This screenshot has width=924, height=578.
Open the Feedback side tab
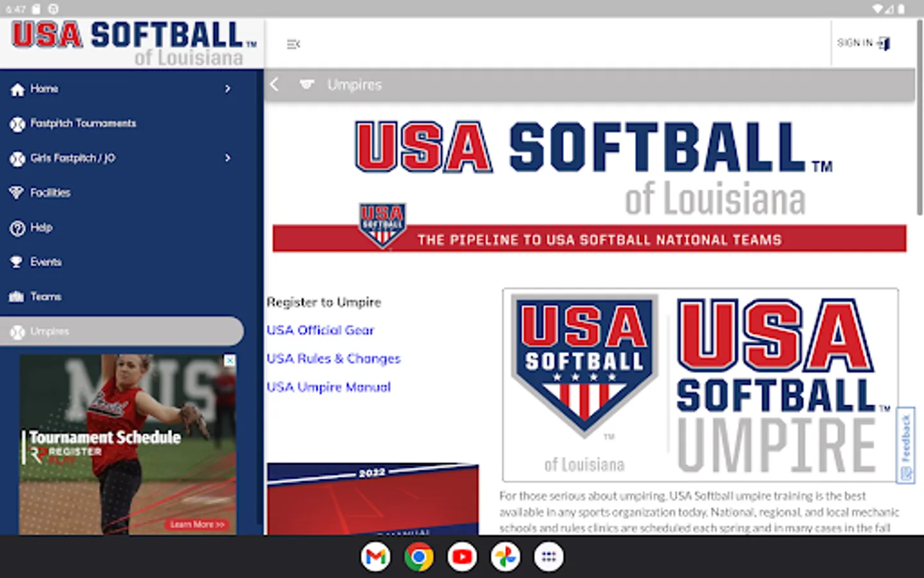(x=905, y=445)
